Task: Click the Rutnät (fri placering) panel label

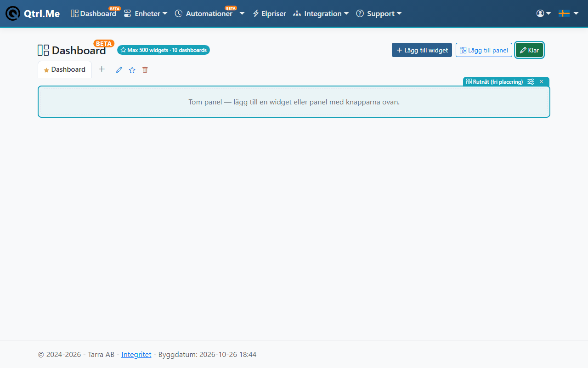Action: coord(494,82)
